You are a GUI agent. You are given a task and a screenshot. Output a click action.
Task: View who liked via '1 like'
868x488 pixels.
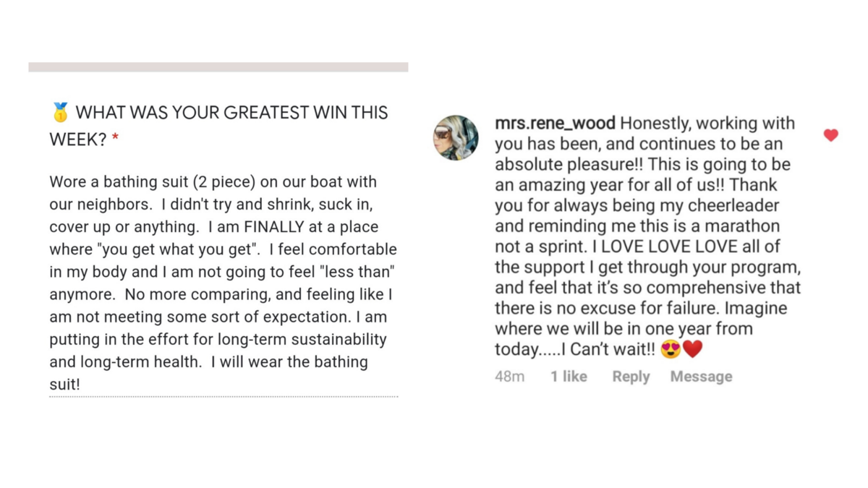tap(569, 377)
